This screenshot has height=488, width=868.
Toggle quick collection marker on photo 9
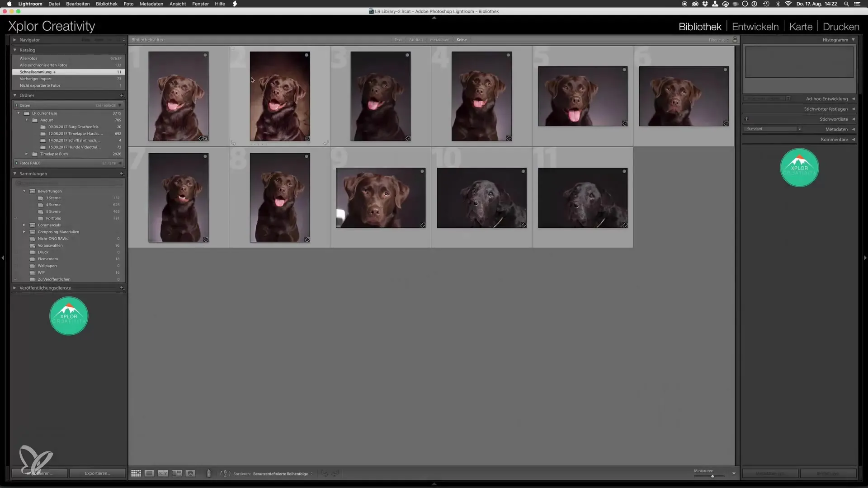click(x=422, y=171)
